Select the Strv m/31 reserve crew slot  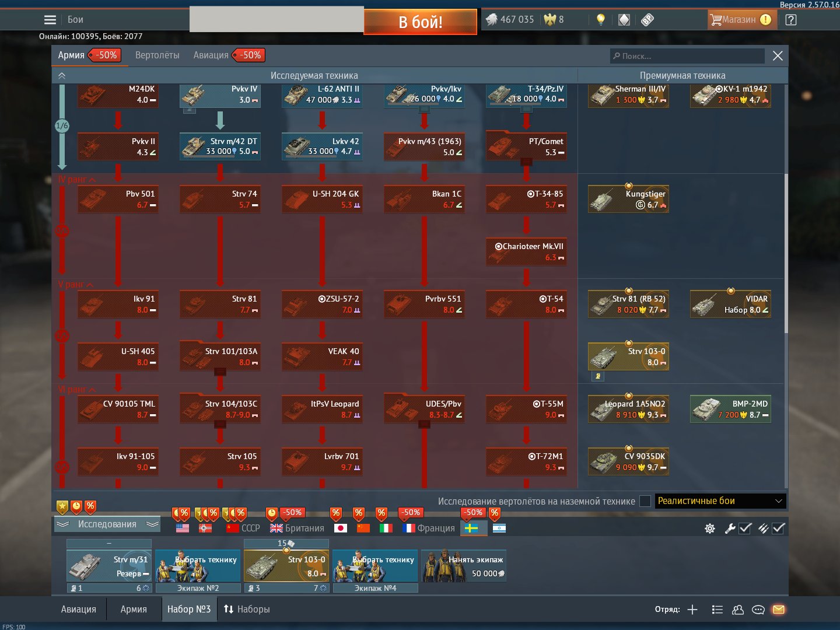point(109,566)
